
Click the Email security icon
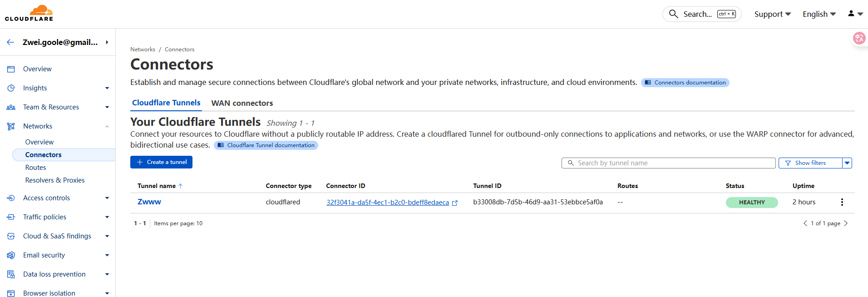(11, 255)
